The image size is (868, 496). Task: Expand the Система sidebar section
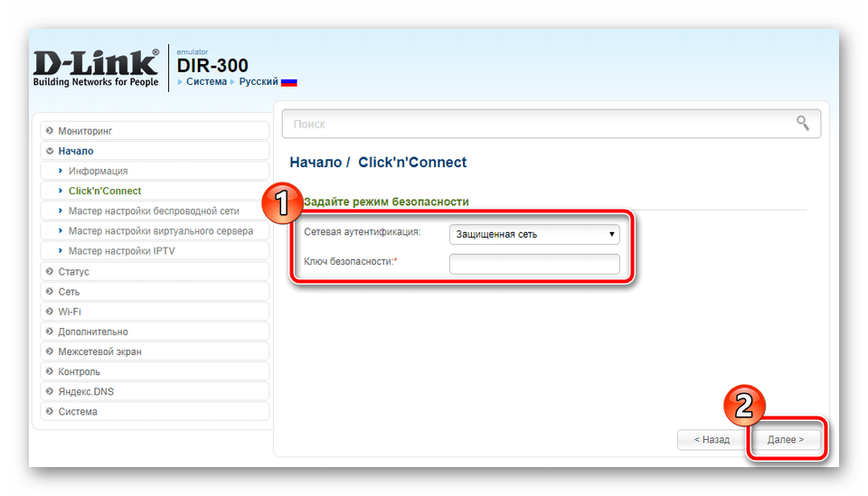(155, 411)
